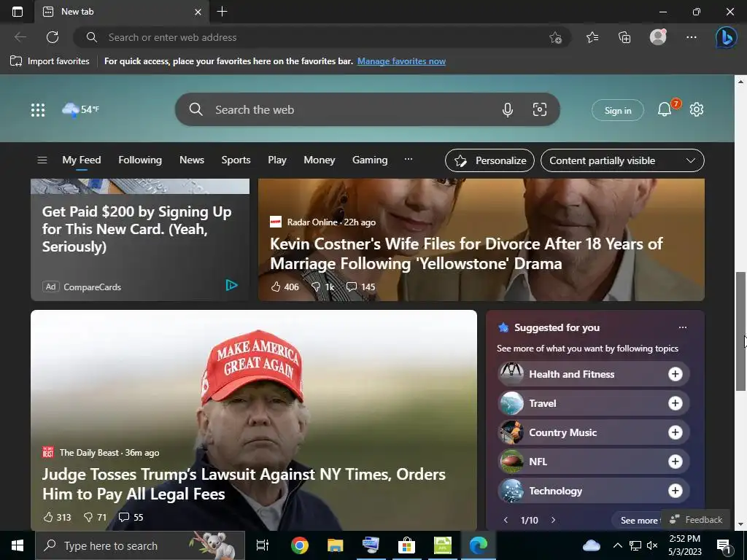Start visual search with camera icon
Image resolution: width=747 pixels, height=560 pixels.
[x=539, y=109]
